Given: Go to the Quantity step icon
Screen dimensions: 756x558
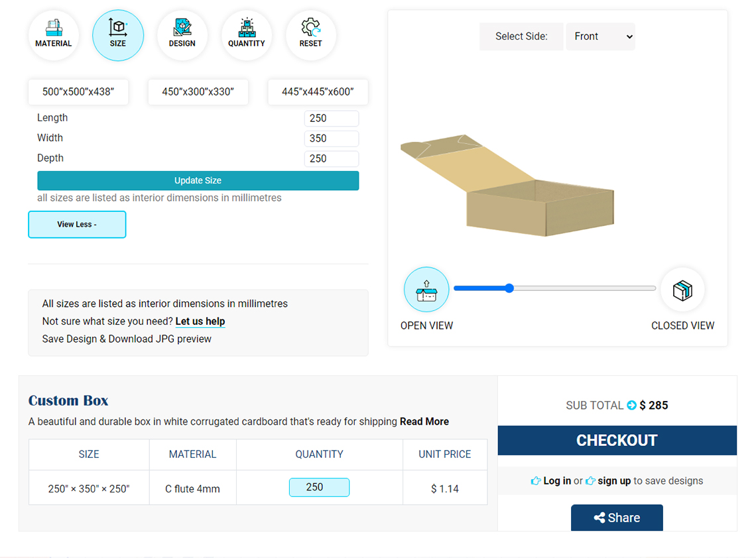Looking at the screenshot, I should coord(247,35).
